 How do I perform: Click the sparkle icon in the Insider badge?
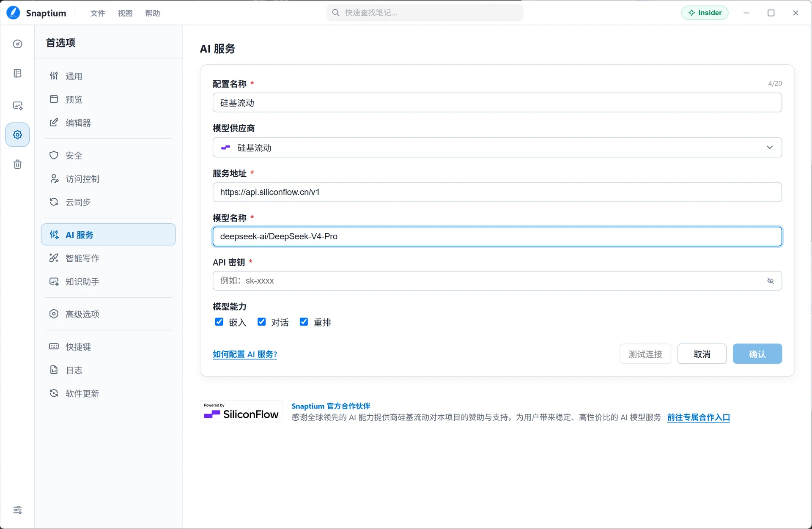tap(691, 13)
